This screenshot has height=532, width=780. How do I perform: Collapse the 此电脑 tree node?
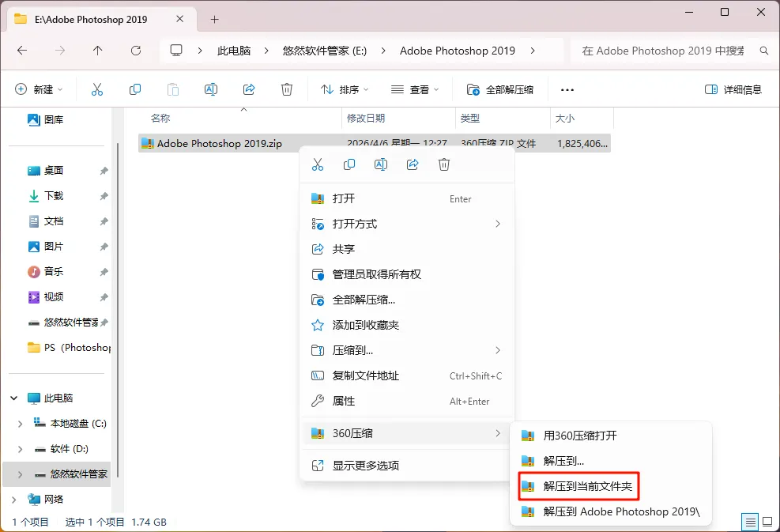point(14,398)
